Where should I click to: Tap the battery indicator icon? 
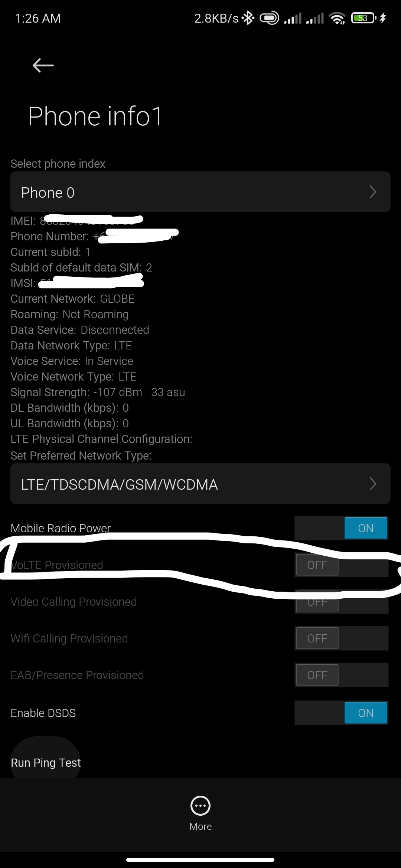(x=363, y=18)
